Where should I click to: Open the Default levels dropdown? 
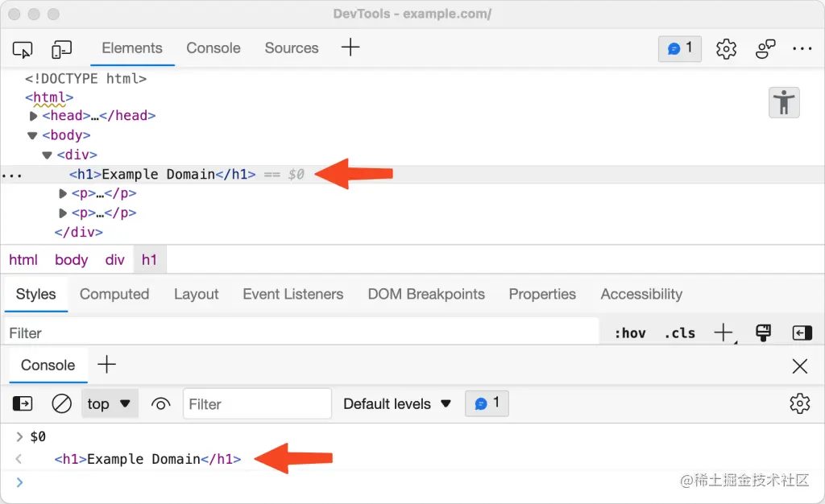coord(397,403)
